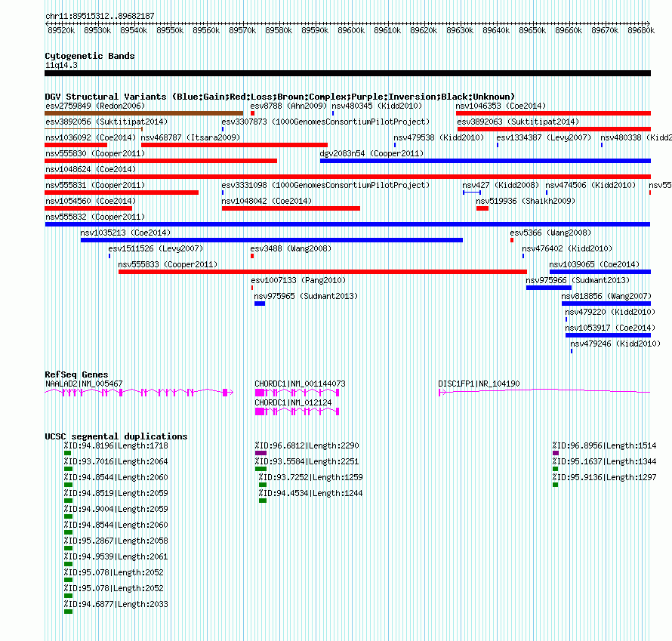Click the CHORDC1|NM_012124 transcript glyph
Image resolution: width=672 pixels, height=641 pixels.
click(x=297, y=411)
